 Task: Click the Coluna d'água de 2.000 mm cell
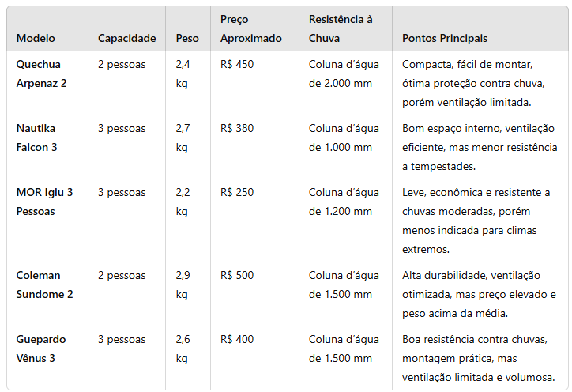(x=340, y=73)
